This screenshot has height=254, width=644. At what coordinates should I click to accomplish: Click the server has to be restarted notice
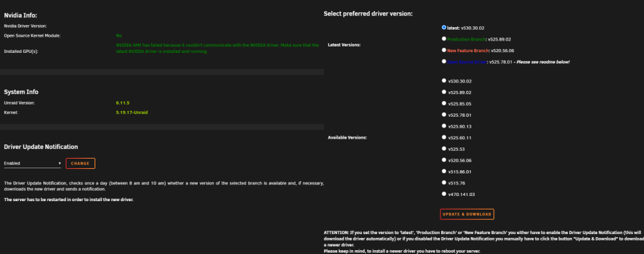[69, 200]
